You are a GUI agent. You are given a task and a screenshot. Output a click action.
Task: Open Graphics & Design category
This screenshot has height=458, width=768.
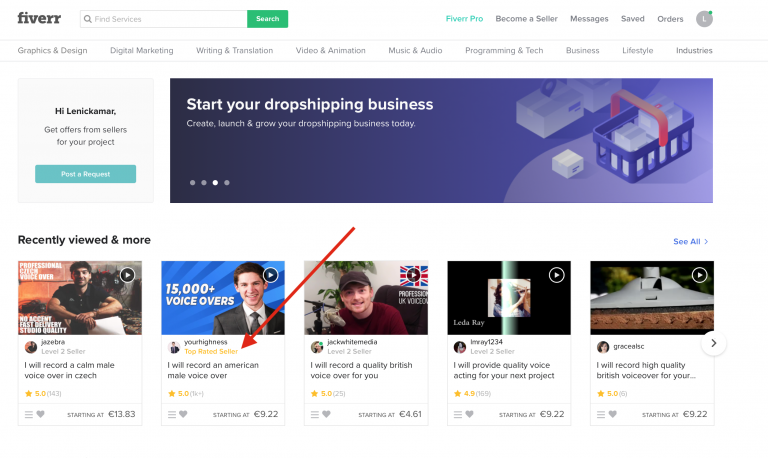(x=52, y=50)
